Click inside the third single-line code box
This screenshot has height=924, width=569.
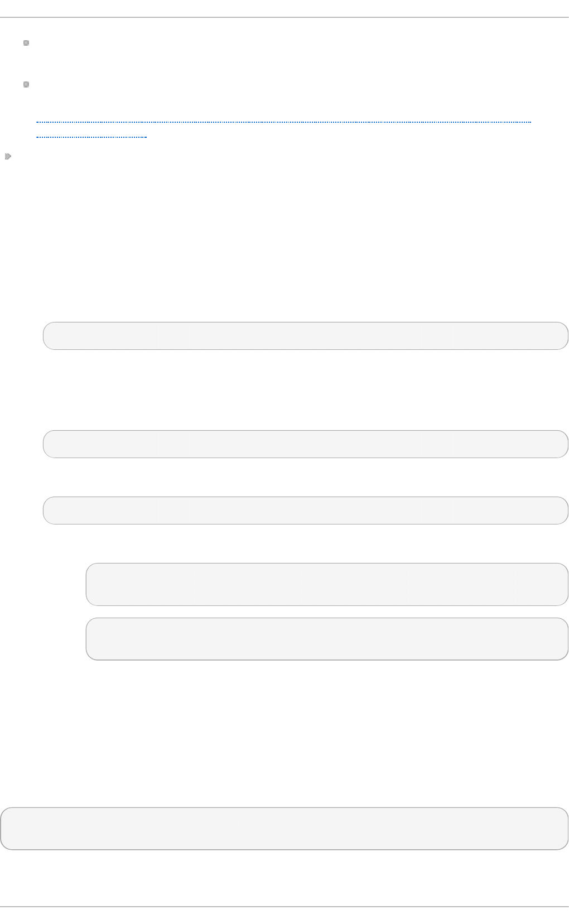306,511
